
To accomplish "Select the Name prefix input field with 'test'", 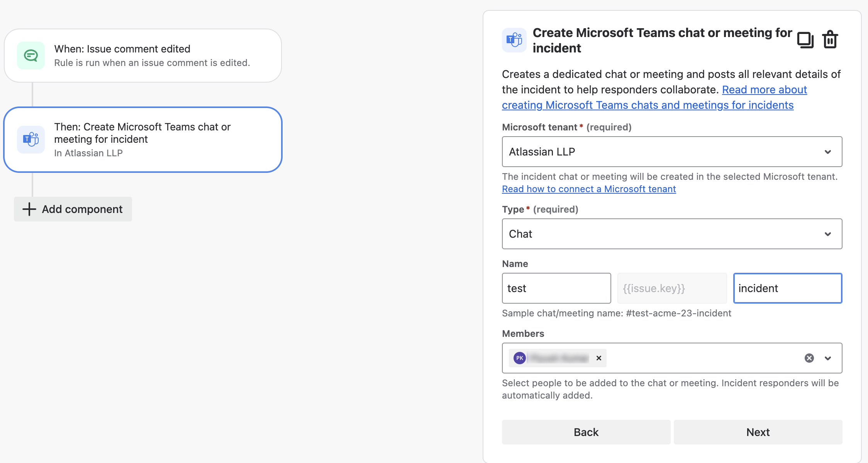I will 556,288.
